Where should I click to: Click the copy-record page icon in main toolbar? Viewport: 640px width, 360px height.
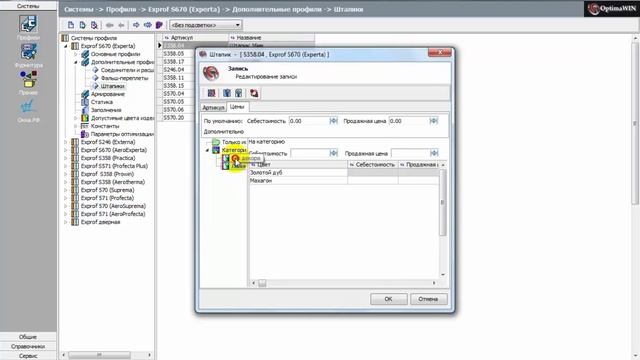coord(82,25)
